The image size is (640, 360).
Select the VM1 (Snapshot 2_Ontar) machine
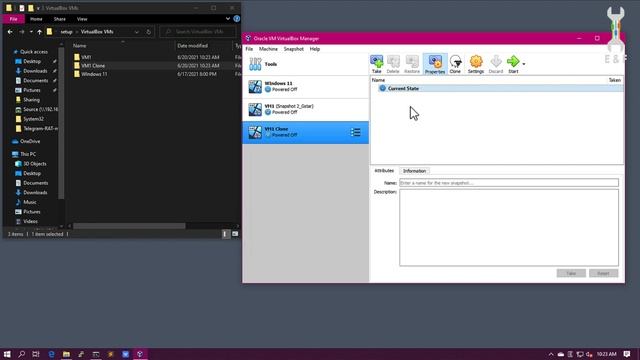click(305, 109)
